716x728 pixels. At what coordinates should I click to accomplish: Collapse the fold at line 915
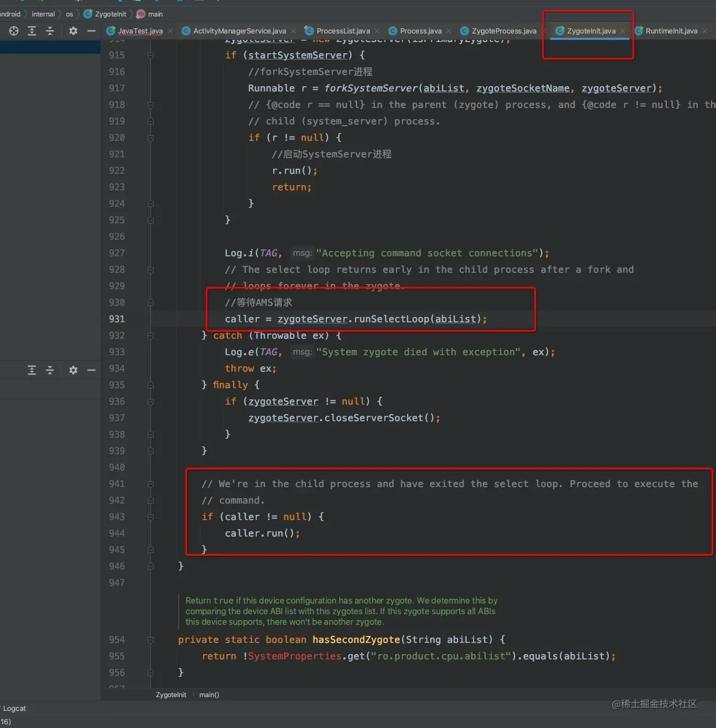click(150, 55)
